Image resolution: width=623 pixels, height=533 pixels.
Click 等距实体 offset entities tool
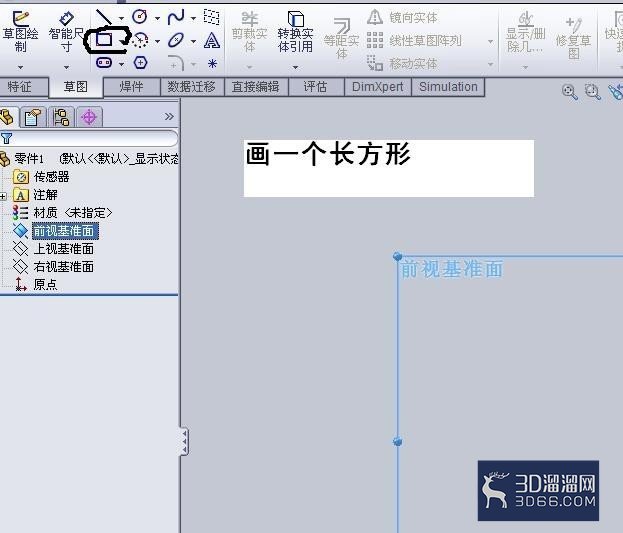pos(341,39)
